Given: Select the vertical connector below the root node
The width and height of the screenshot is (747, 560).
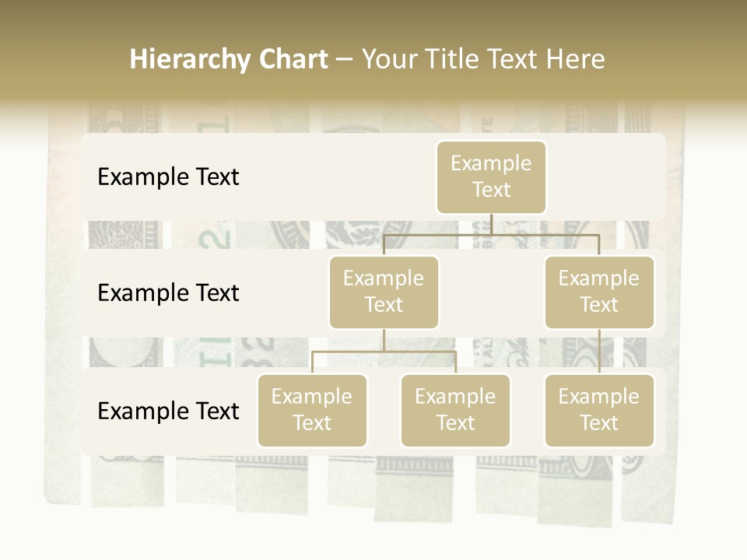Looking at the screenshot, I should pos(491,224).
